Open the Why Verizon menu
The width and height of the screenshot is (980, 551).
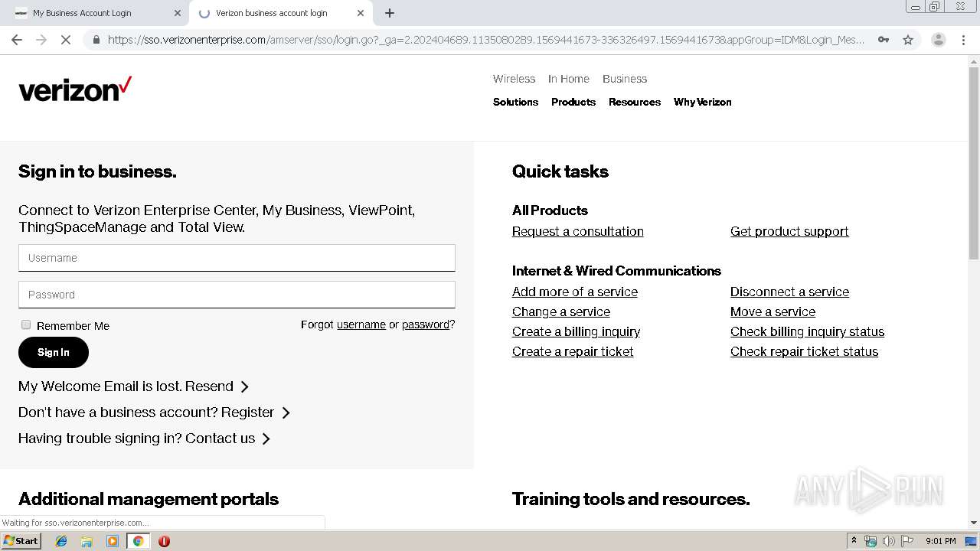click(x=702, y=102)
